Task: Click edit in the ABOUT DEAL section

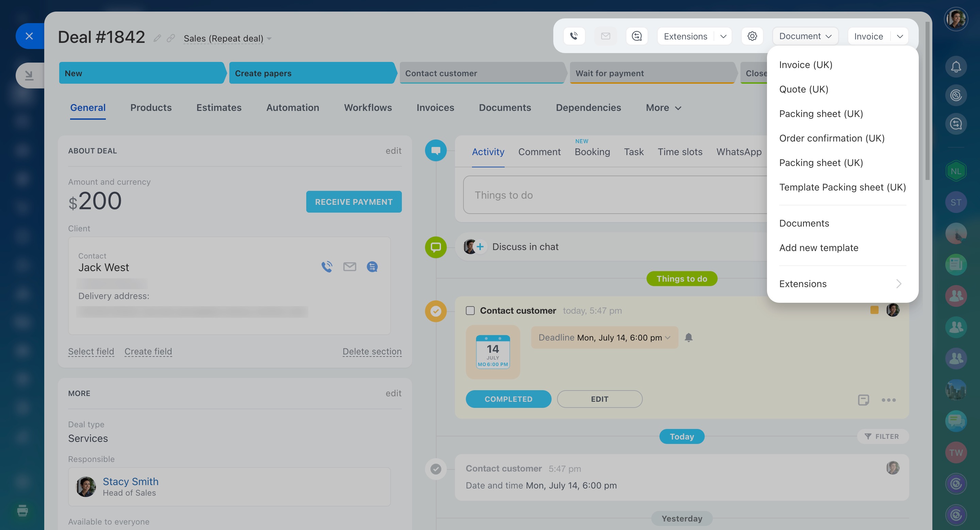Action: tap(393, 151)
